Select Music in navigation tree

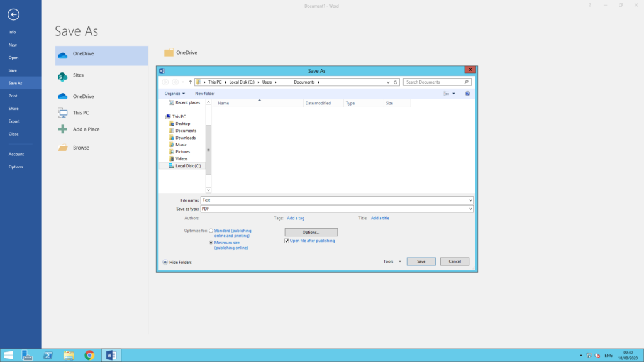click(180, 145)
